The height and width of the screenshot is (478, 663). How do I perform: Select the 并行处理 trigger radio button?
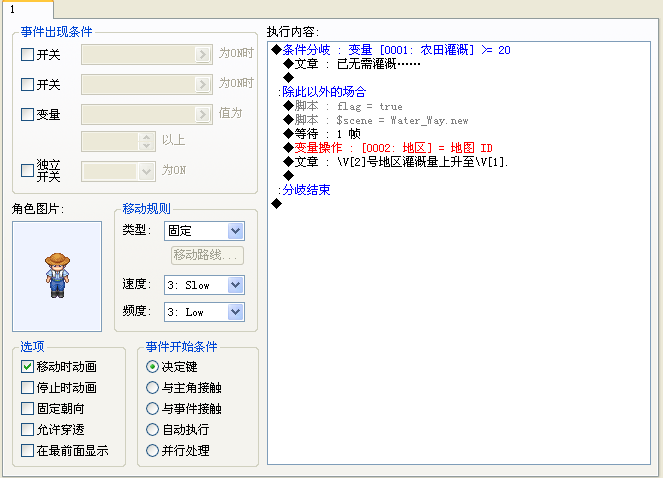152,451
